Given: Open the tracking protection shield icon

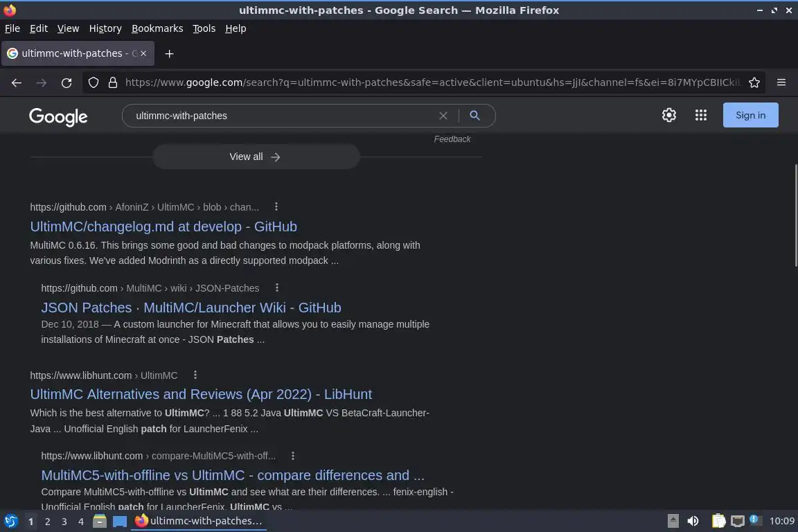Looking at the screenshot, I should [93, 82].
